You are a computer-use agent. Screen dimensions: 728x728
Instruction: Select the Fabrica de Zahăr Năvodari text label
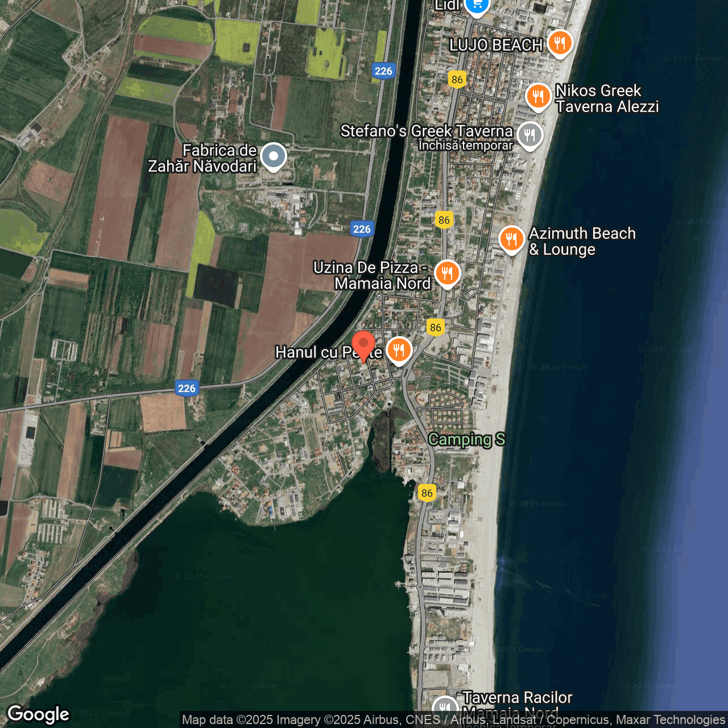[x=202, y=159]
